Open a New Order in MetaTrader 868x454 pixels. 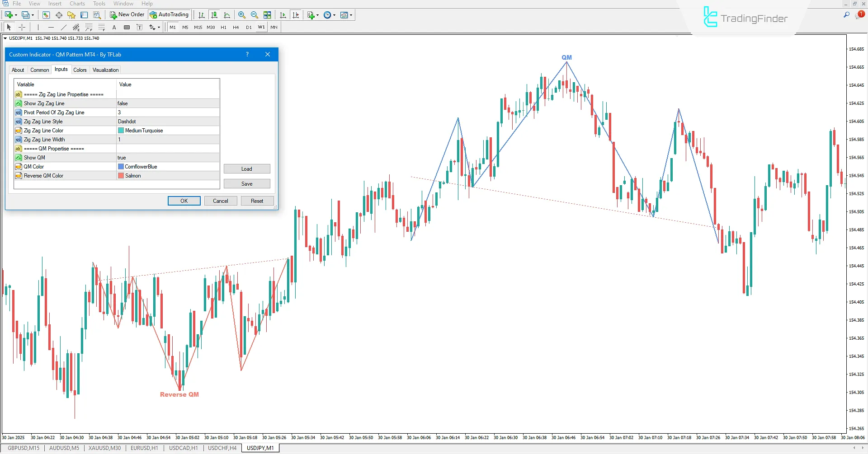pos(127,14)
